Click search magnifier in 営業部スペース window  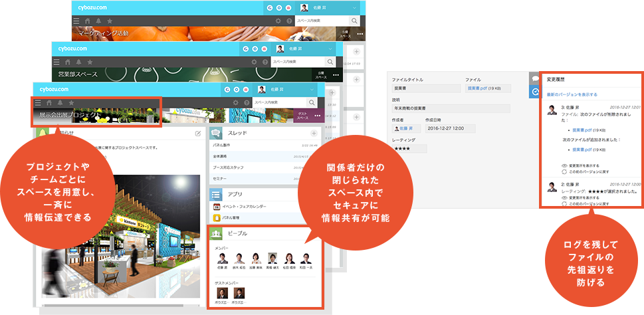(330, 62)
